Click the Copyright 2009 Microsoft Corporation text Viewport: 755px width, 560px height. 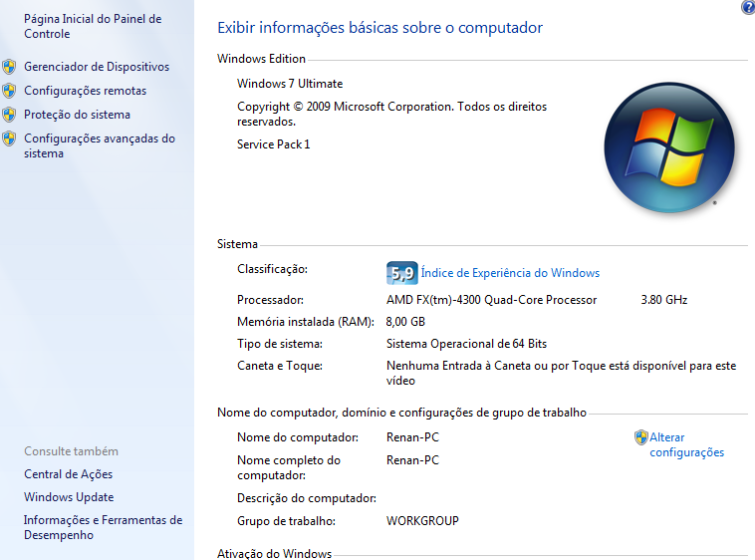(392, 114)
